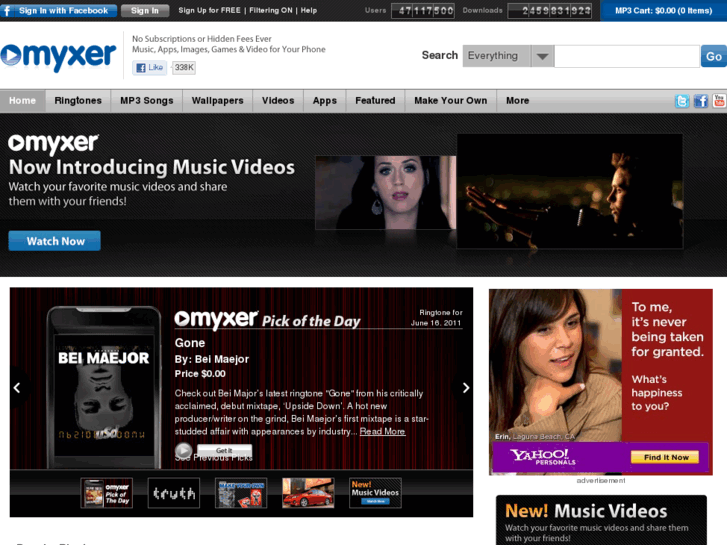Select the New Music Videos carousel thumbnail
Viewport: 727px width, 545px height.
click(x=375, y=493)
